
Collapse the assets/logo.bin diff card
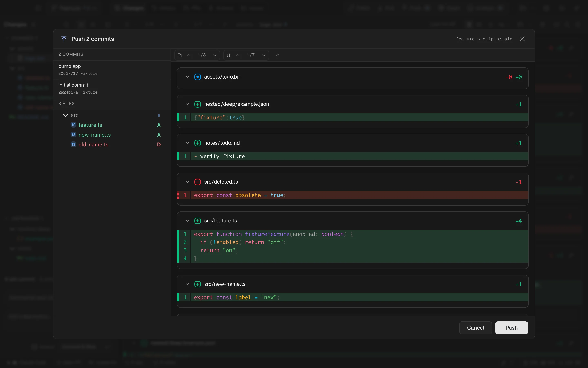pyautogui.click(x=187, y=77)
